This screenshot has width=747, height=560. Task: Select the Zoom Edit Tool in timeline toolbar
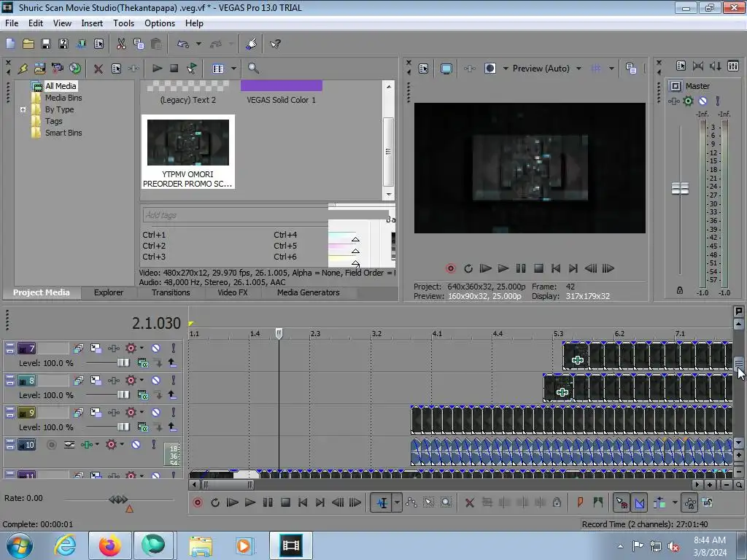click(x=446, y=502)
